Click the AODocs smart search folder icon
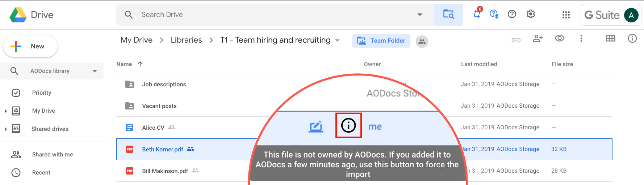644x185 pixels. (448, 14)
